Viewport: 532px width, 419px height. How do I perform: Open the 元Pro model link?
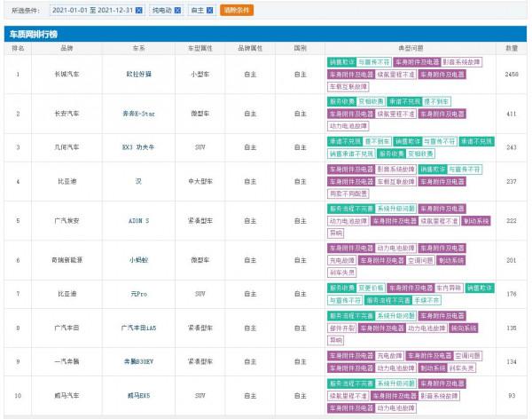coord(139,293)
